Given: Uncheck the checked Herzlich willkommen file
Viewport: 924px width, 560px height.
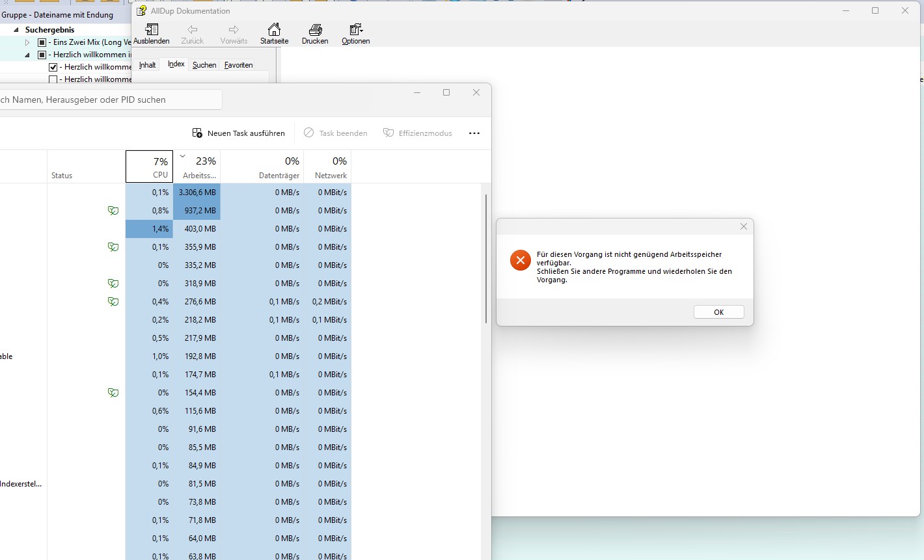Looking at the screenshot, I should coord(53,67).
